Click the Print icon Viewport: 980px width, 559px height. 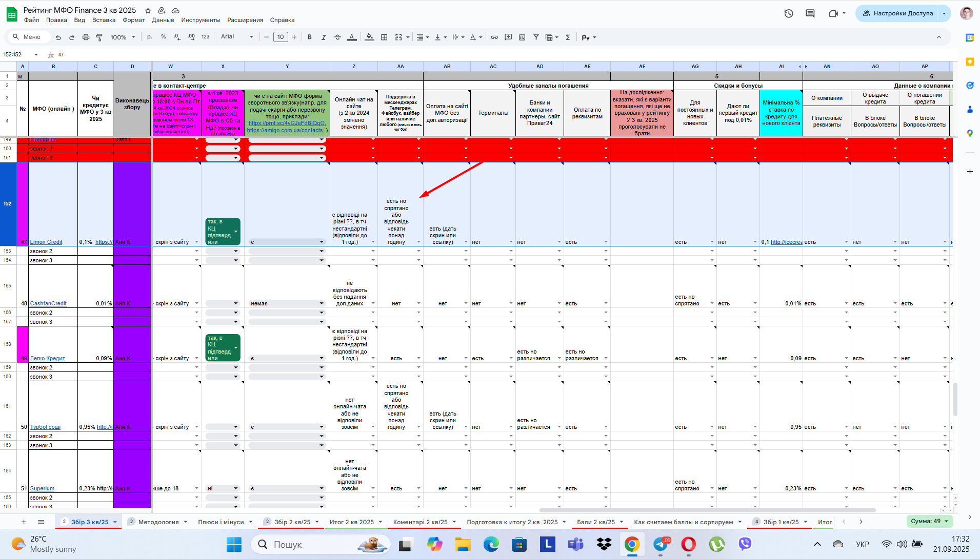86,37
